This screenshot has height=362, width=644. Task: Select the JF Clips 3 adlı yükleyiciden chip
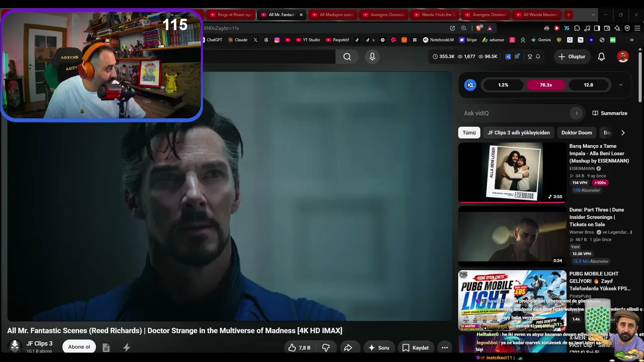pos(518,133)
